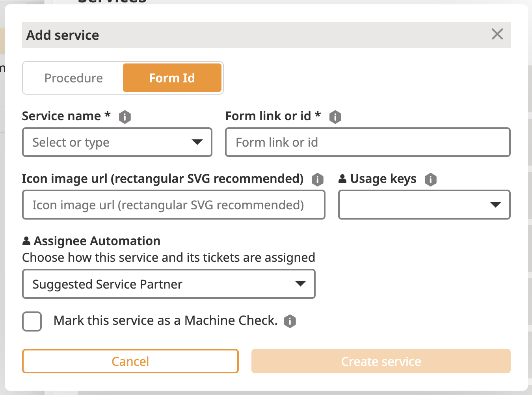Viewport: 532px width, 395px height.
Task: Click info icon next to Machine Check
Action: (290, 321)
